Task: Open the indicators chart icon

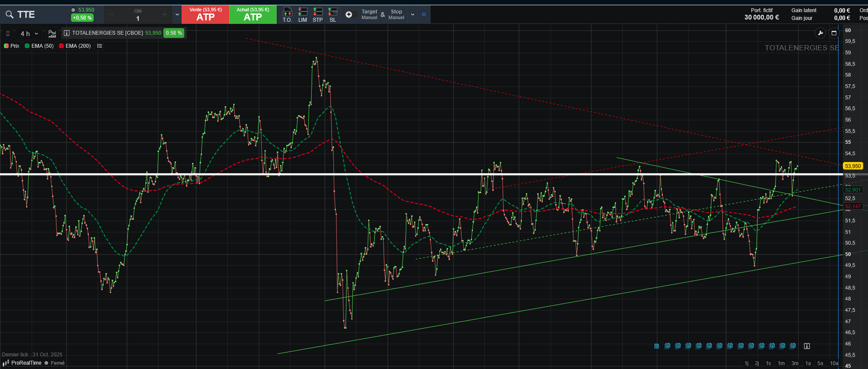Action: (52, 33)
